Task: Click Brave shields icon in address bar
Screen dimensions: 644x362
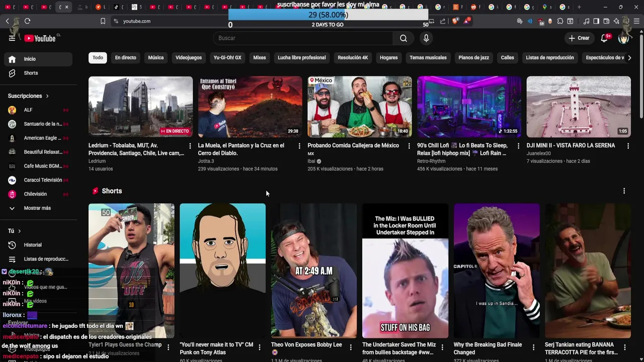Action: (x=455, y=21)
